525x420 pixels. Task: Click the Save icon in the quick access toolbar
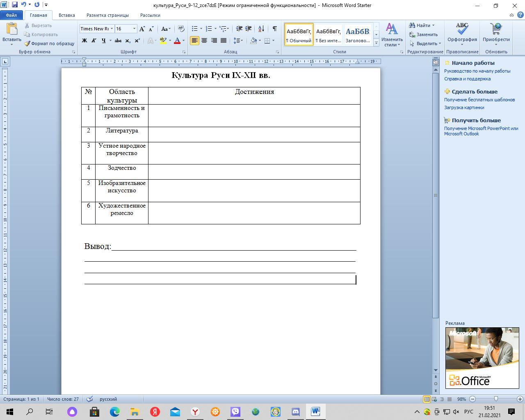tap(15, 5)
